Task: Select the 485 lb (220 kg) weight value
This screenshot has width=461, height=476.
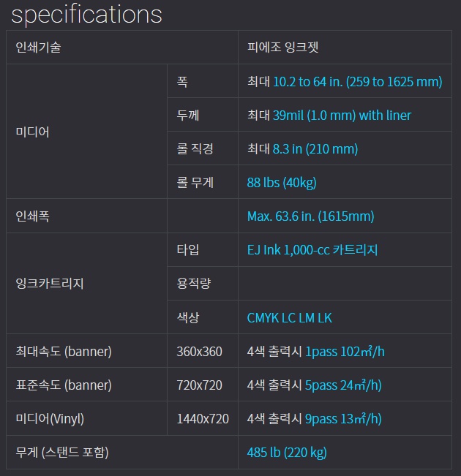Action: (287, 453)
